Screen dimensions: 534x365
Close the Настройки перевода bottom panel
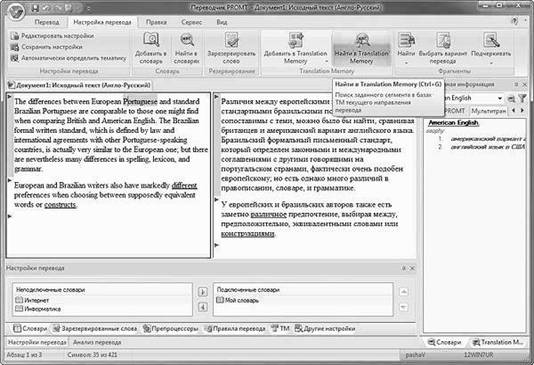(412, 268)
